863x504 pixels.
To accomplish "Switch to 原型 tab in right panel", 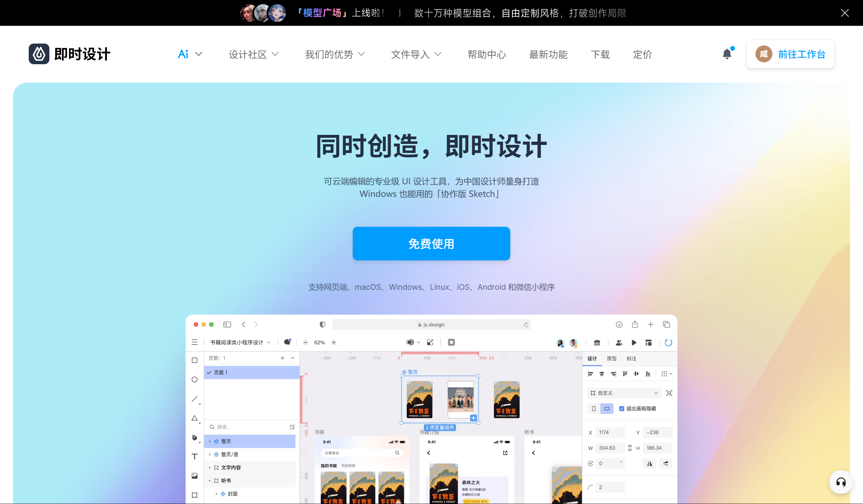I will [612, 359].
